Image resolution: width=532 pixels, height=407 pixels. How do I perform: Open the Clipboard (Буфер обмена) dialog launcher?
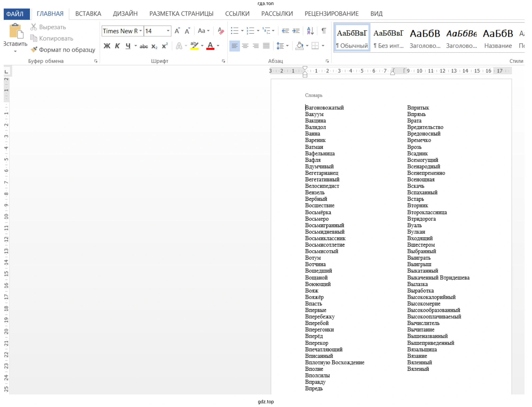tap(96, 61)
